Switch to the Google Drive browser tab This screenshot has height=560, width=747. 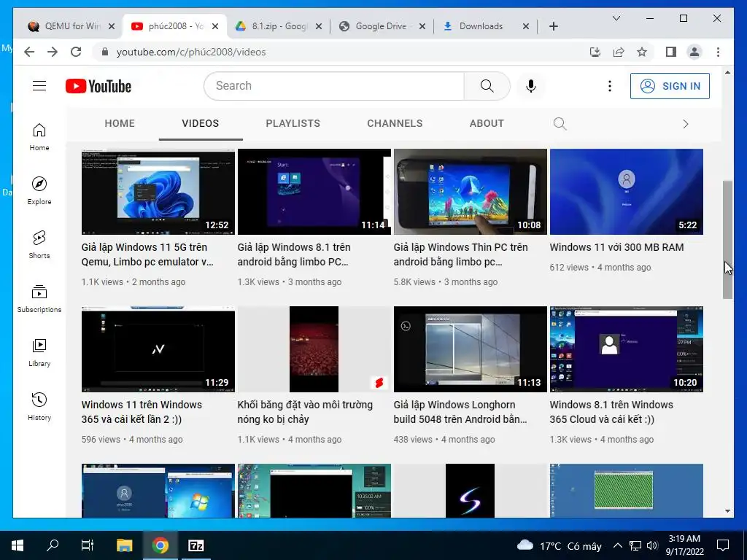click(x=381, y=26)
